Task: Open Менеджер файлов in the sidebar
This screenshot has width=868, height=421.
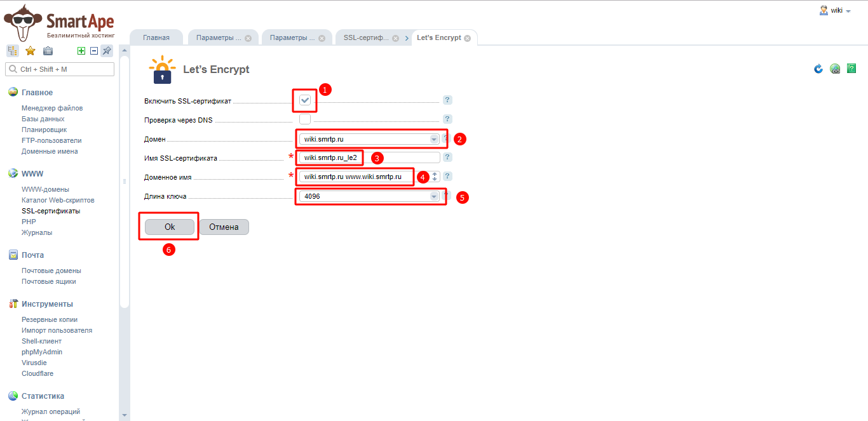Action: [52, 108]
